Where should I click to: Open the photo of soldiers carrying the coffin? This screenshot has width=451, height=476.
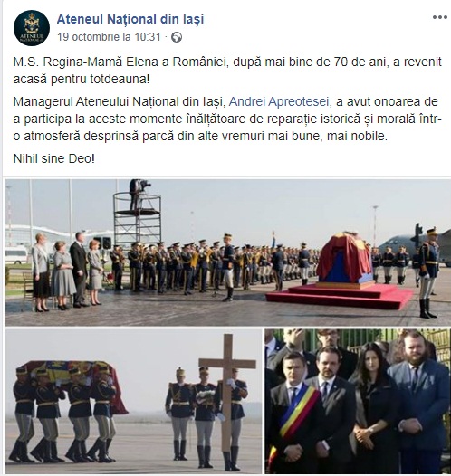coord(134,402)
